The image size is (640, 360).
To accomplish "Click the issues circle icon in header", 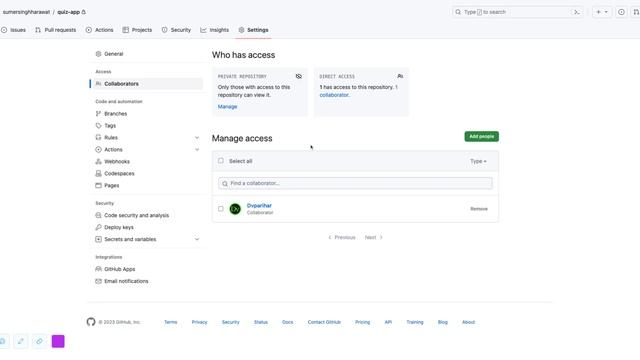I will click(x=621, y=12).
